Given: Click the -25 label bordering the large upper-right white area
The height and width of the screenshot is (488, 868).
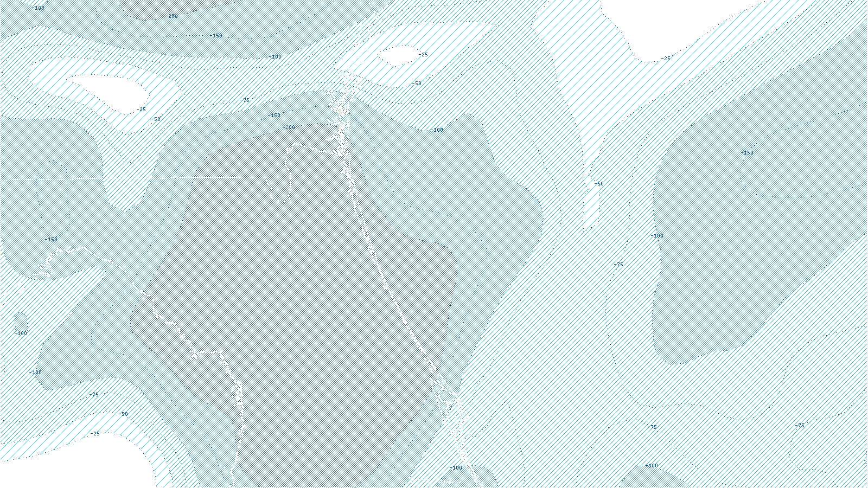Looking at the screenshot, I should click(x=666, y=59).
